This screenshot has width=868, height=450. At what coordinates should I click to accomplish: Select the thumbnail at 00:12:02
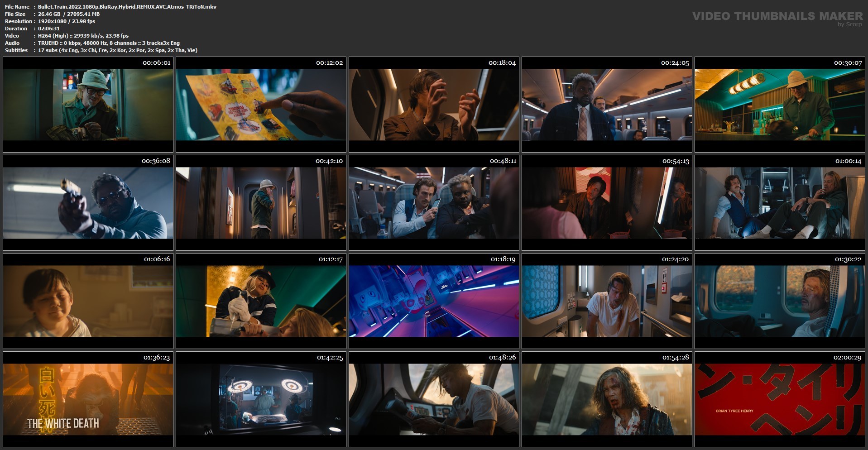point(261,105)
